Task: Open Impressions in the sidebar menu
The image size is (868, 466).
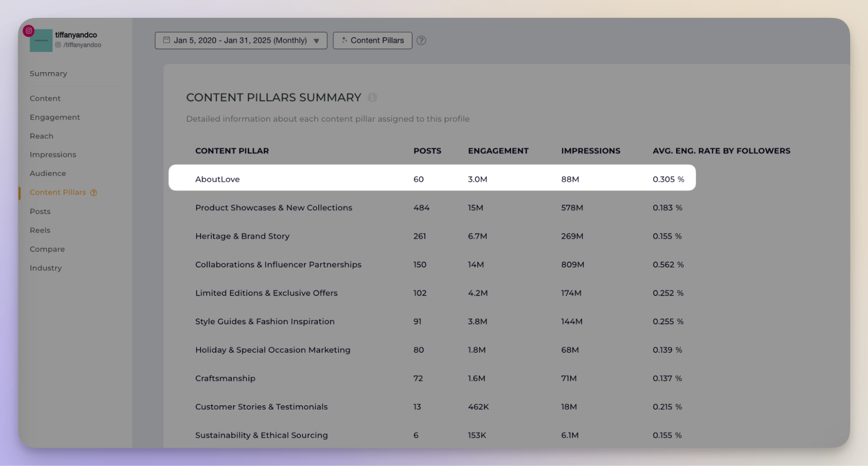Action: click(53, 155)
